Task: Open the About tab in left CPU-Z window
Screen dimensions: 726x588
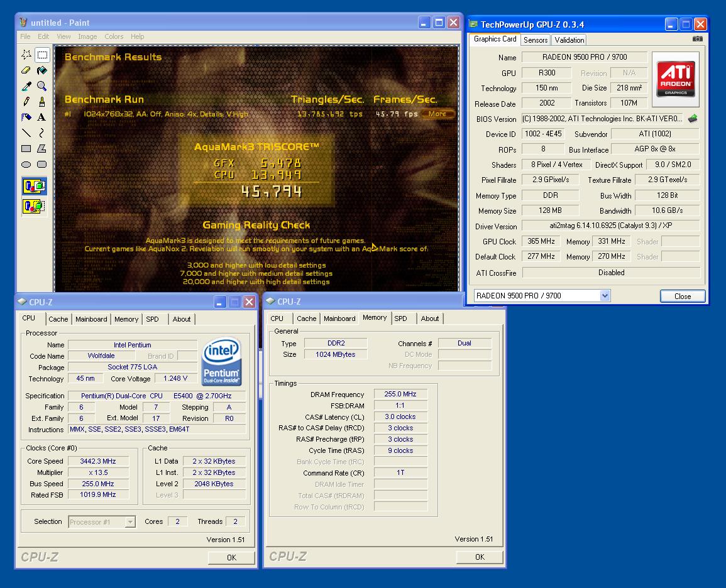Action: [182, 319]
